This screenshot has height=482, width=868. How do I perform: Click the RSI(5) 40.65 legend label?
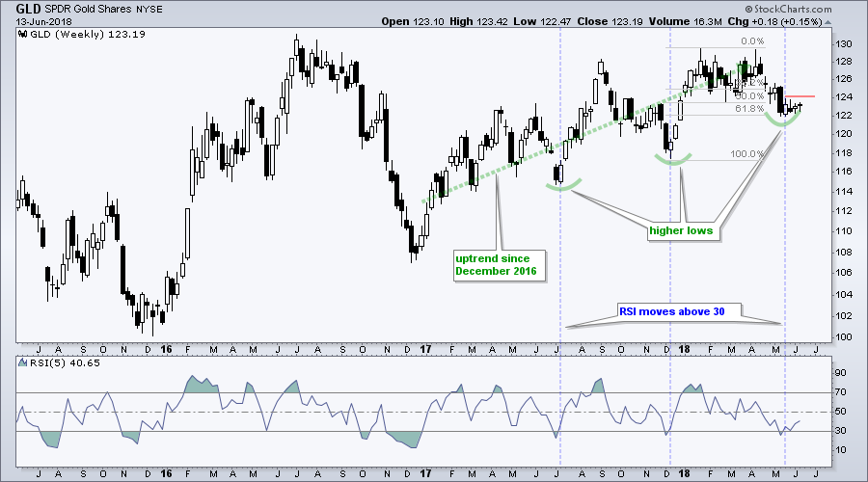65,363
